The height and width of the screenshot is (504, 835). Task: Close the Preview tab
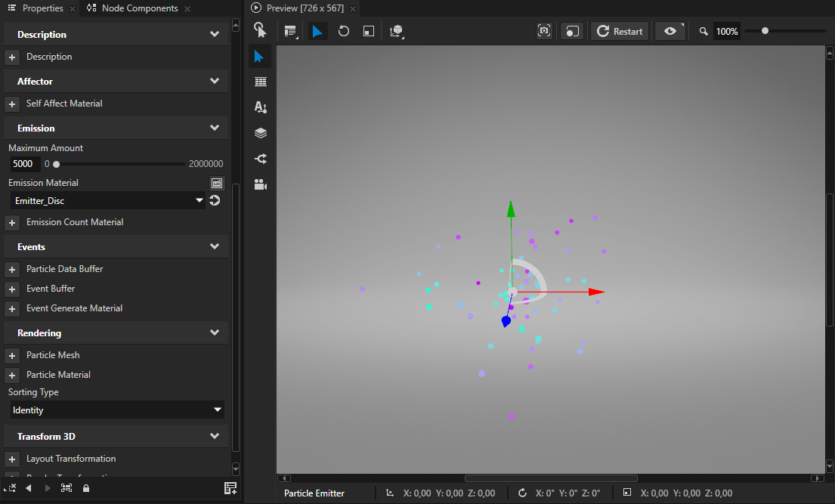(x=353, y=8)
